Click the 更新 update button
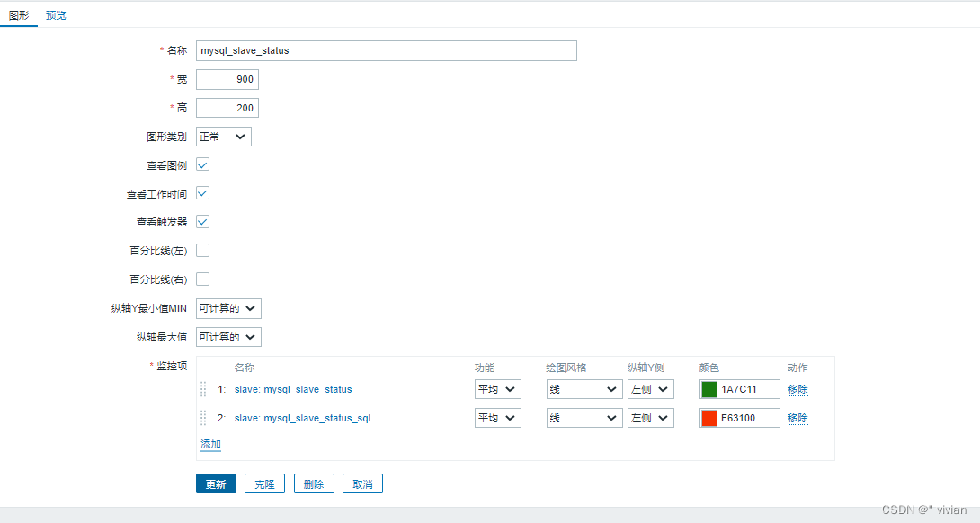The width and height of the screenshot is (980, 523). pyautogui.click(x=216, y=483)
